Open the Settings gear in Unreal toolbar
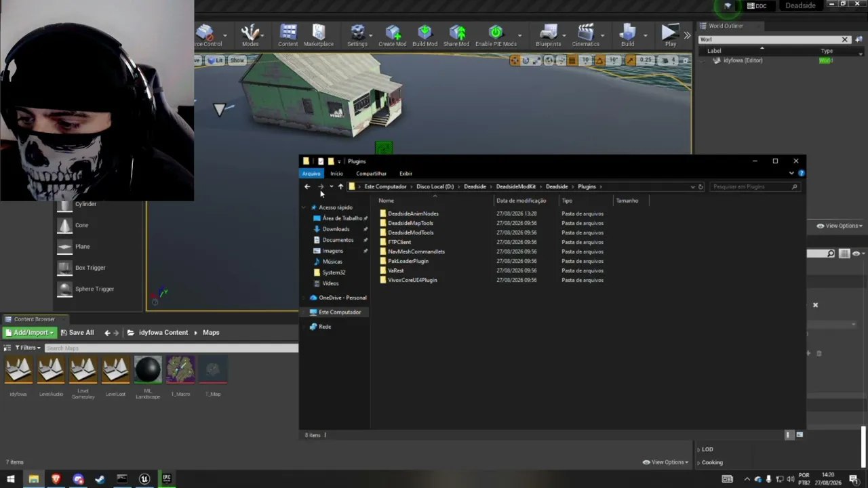 [x=357, y=35]
